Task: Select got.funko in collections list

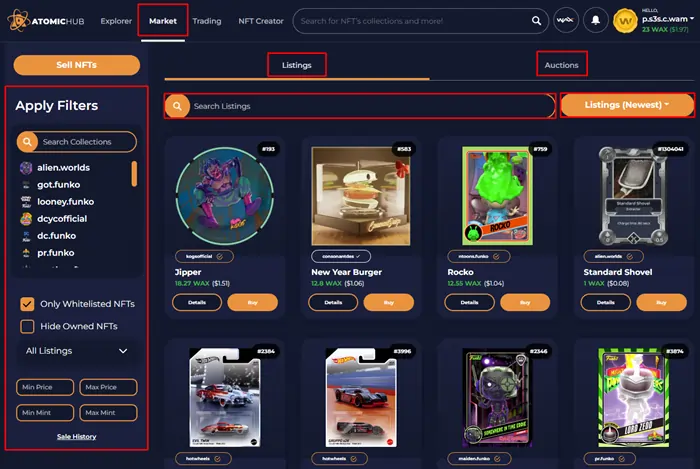Action: pyautogui.click(x=58, y=185)
